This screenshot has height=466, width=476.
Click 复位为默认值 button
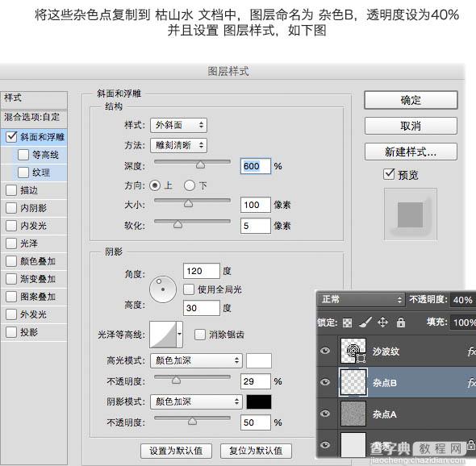click(256, 451)
